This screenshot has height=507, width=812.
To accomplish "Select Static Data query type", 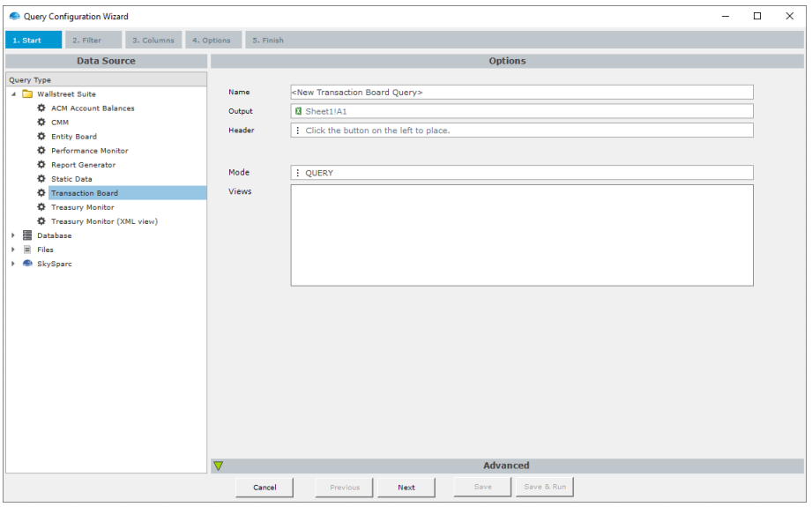I will tap(71, 179).
